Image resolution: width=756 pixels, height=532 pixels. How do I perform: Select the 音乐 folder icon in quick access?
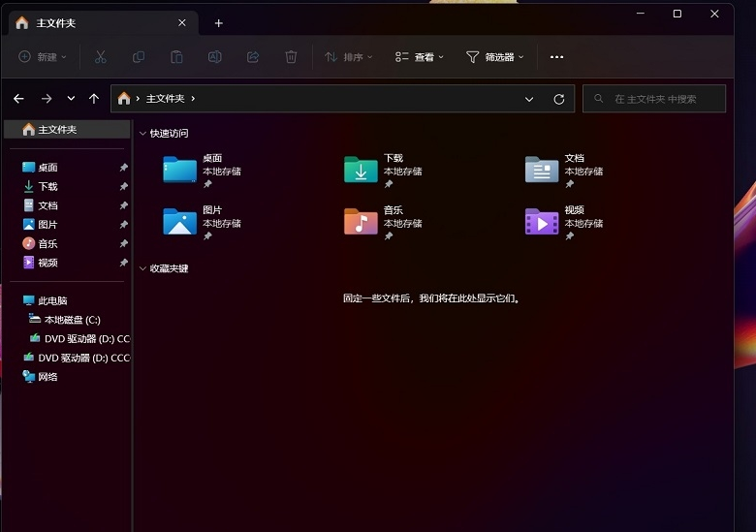point(361,222)
